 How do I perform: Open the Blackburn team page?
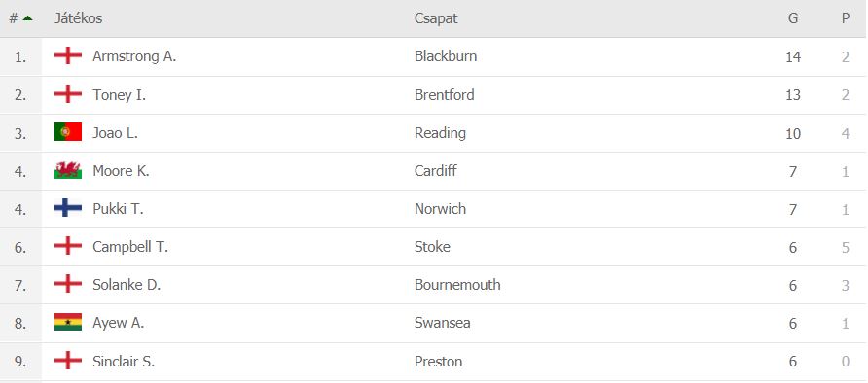click(x=445, y=56)
